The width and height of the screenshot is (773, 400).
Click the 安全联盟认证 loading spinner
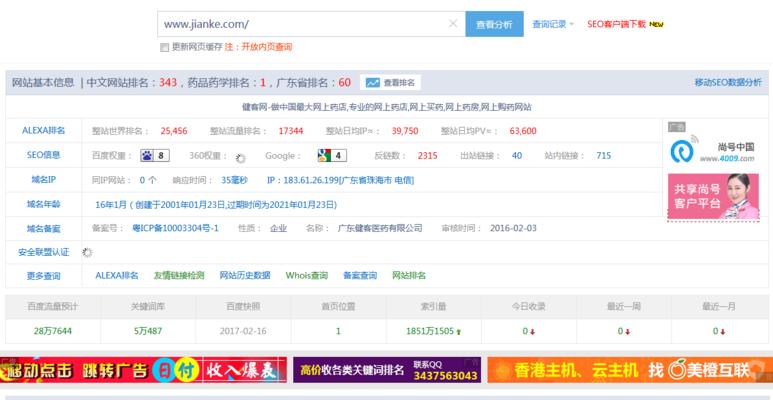(x=87, y=253)
